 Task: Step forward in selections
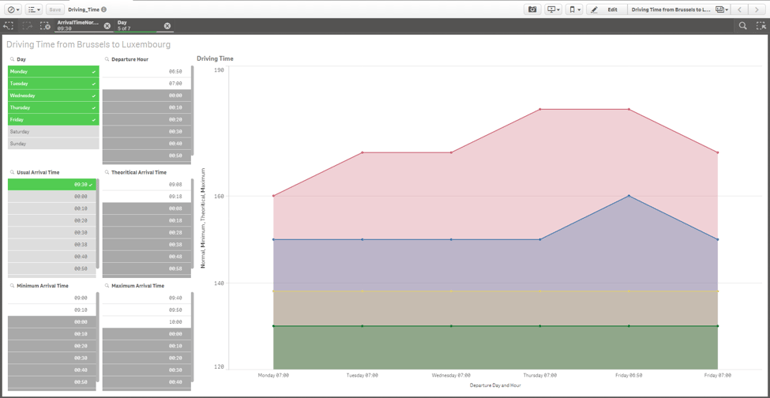coord(27,26)
